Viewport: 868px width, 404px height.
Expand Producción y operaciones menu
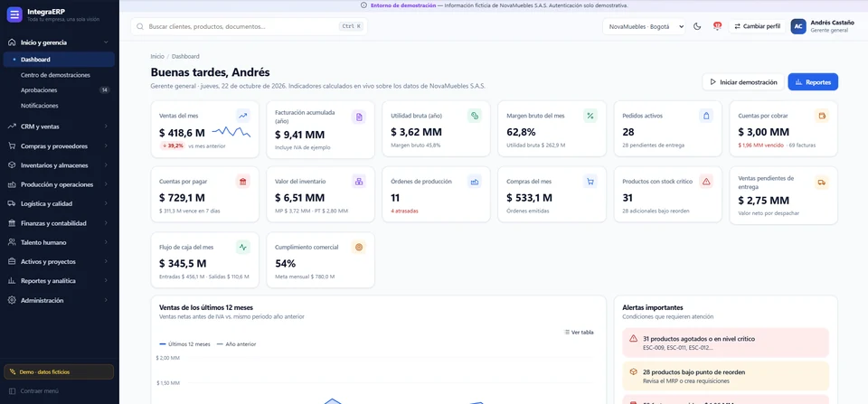click(x=59, y=184)
